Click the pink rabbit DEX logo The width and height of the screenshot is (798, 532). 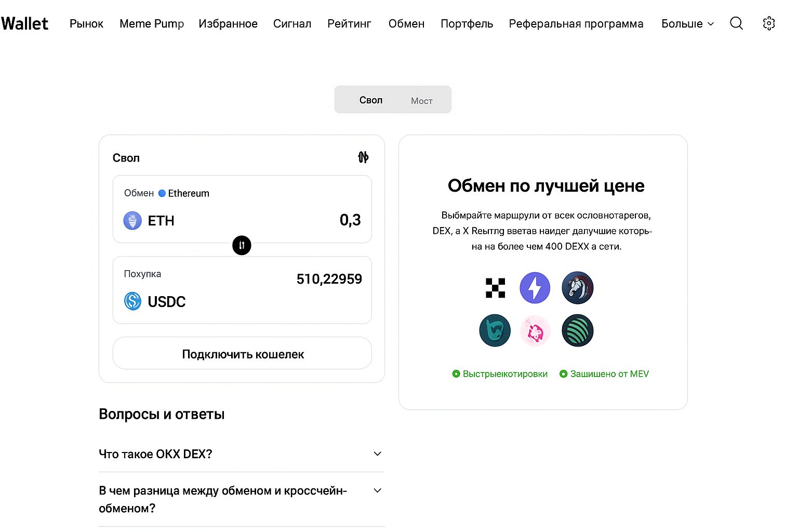pyautogui.click(x=535, y=330)
